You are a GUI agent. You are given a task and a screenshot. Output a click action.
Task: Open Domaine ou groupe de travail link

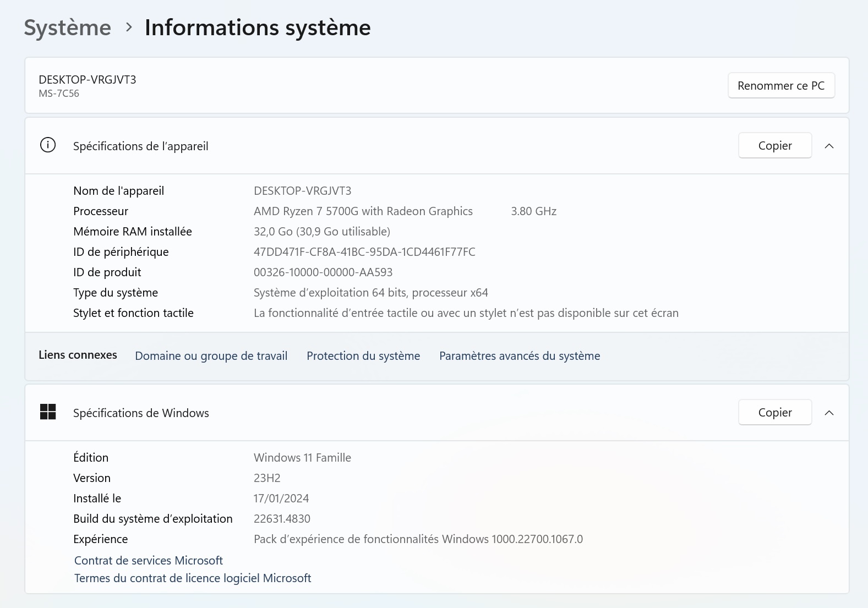pos(211,356)
